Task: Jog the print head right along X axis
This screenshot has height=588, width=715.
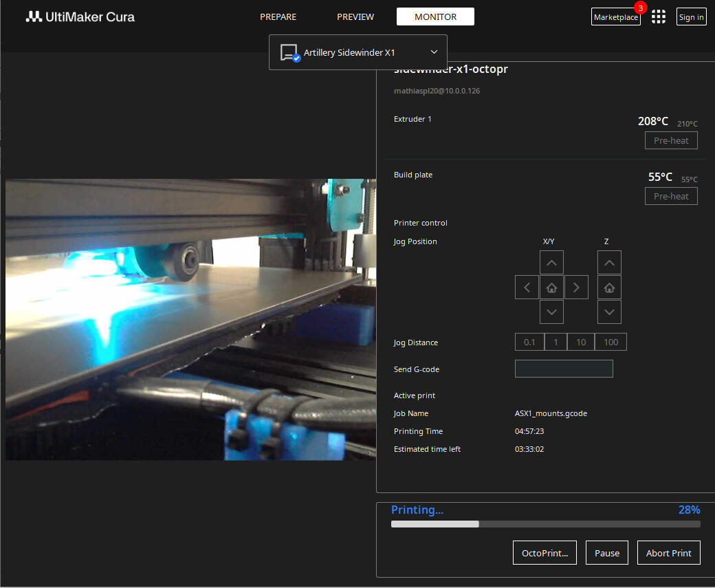Action: coord(576,287)
